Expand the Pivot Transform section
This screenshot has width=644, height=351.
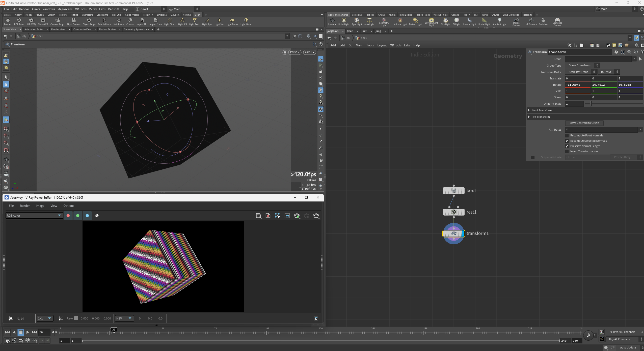click(x=529, y=110)
